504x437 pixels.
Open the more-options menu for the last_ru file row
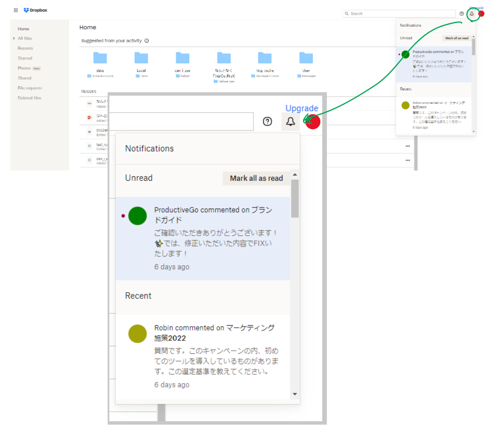[x=407, y=146]
